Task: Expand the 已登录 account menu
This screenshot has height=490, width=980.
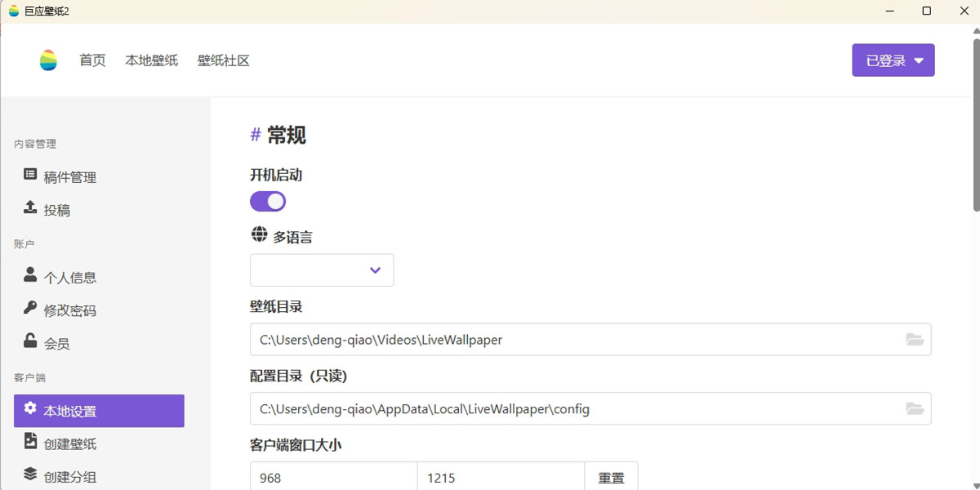Action: pyautogui.click(x=893, y=60)
